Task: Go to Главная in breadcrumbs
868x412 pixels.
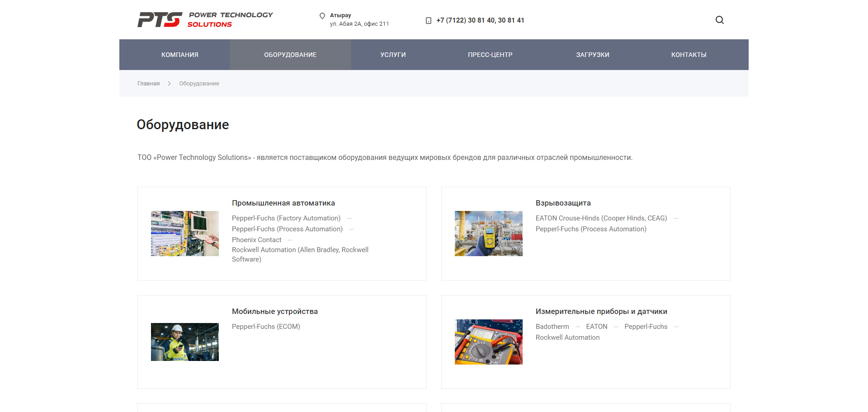Action: click(148, 84)
